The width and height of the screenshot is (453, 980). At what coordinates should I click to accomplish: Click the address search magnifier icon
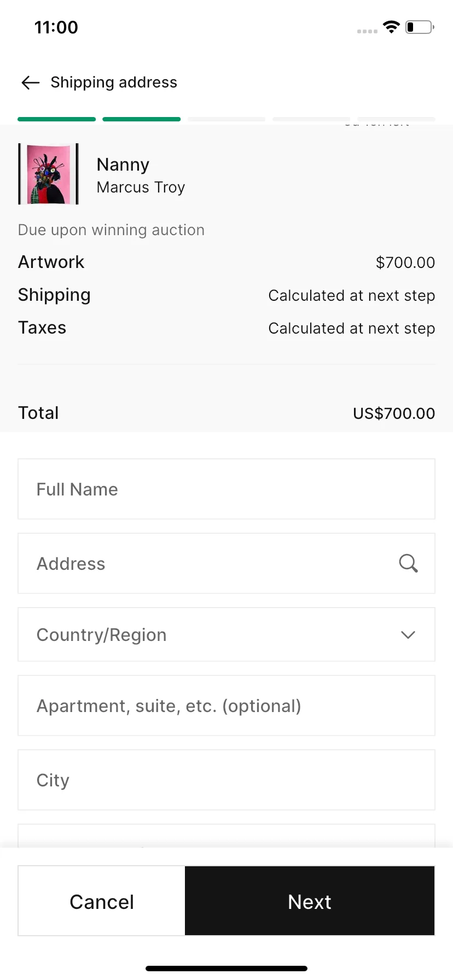(408, 563)
